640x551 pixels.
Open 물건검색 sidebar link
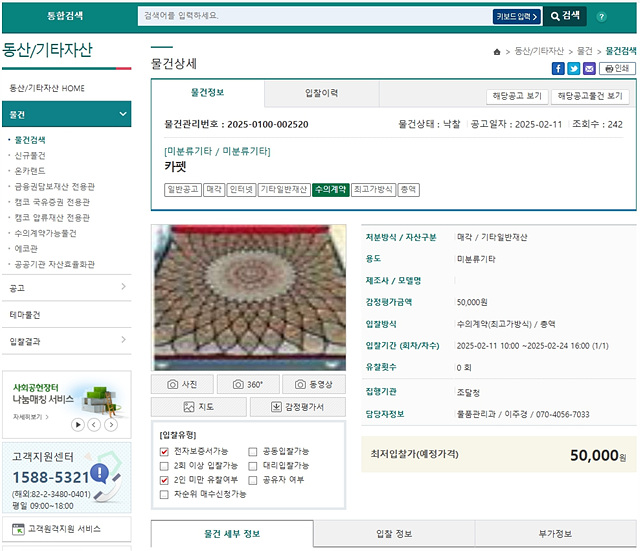(30, 140)
